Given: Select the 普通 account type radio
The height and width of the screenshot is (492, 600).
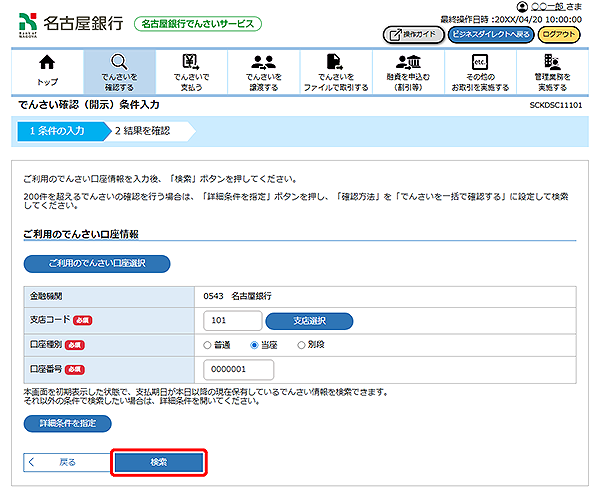Looking at the screenshot, I should tap(208, 345).
